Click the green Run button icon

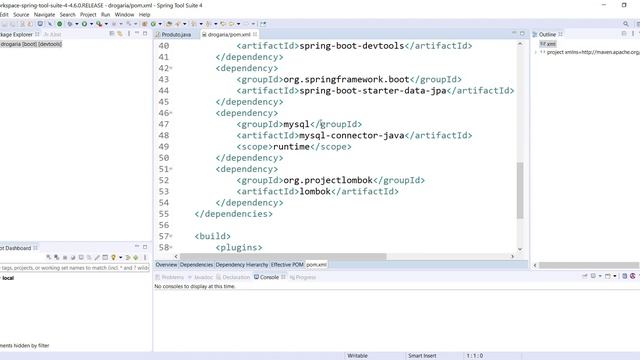point(84,24)
